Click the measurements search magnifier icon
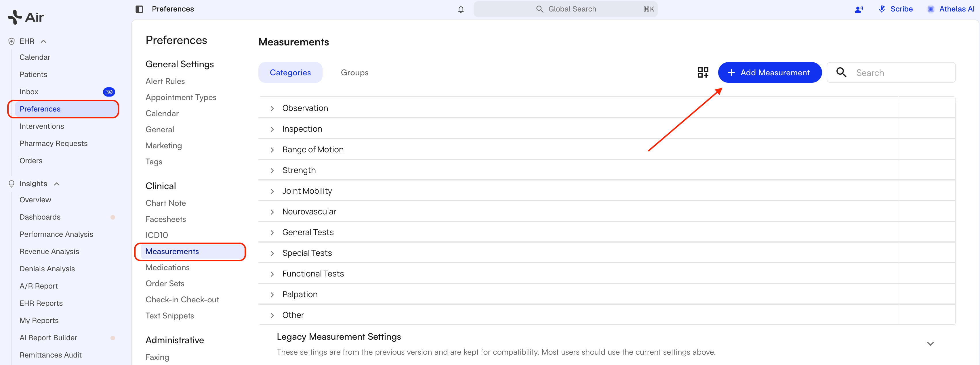The width and height of the screenshot is (980, 365). (x=841, y=72)
